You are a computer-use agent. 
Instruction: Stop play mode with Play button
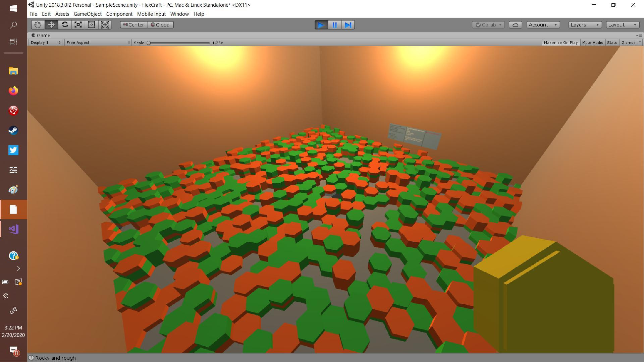pyautogui.click(x=321, y=25)
